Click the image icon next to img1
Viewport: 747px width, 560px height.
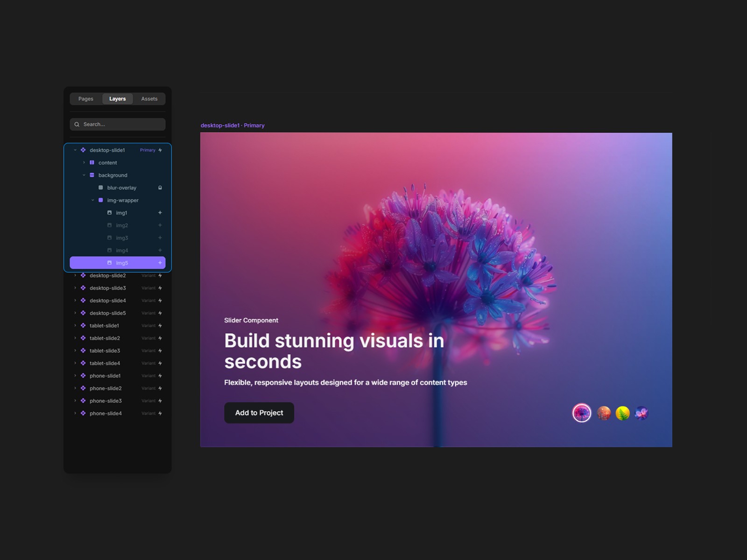click(x=109, y=213)
